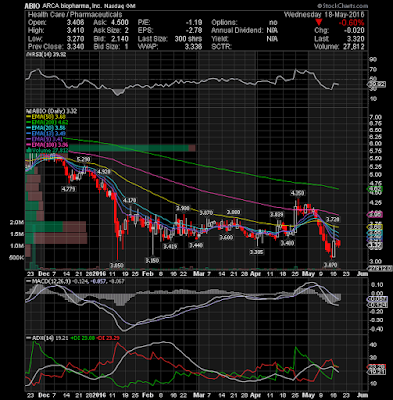Click the 3.600 price annotation
Screen dimensions: 393x400
226,237
